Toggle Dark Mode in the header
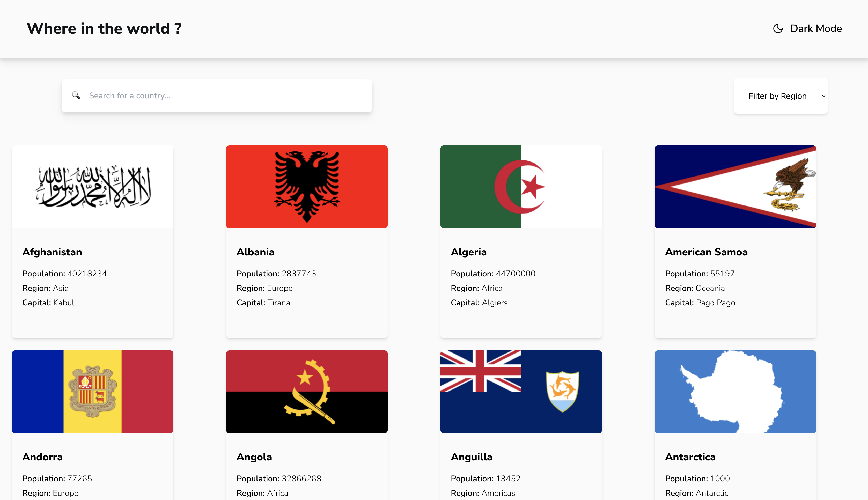 coord(807,28)
